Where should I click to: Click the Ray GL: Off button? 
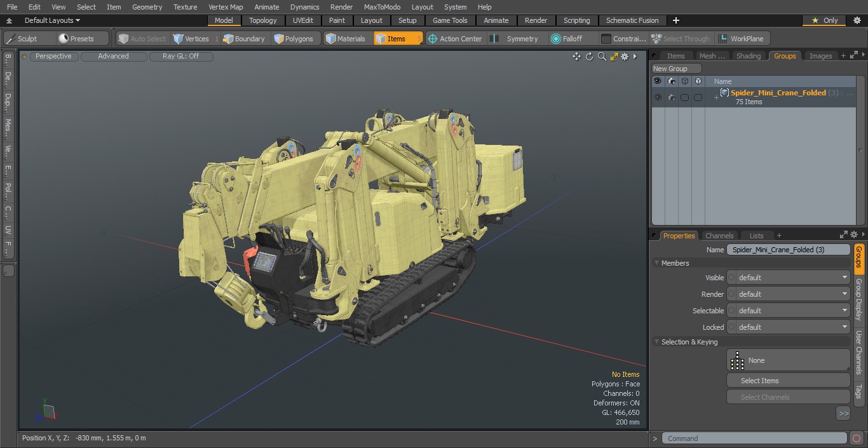(181, 57)
